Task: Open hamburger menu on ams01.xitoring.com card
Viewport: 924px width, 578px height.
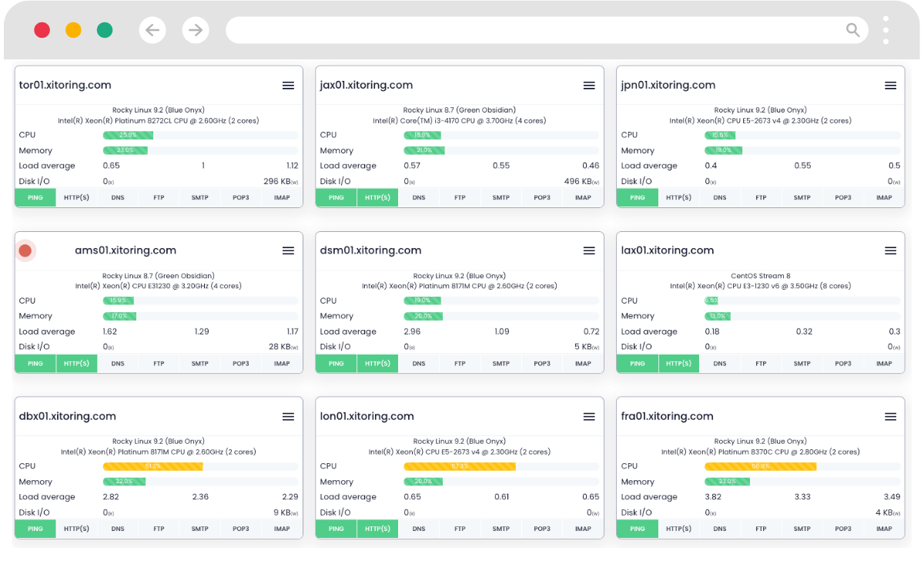Action: click(x=288, y=250)
